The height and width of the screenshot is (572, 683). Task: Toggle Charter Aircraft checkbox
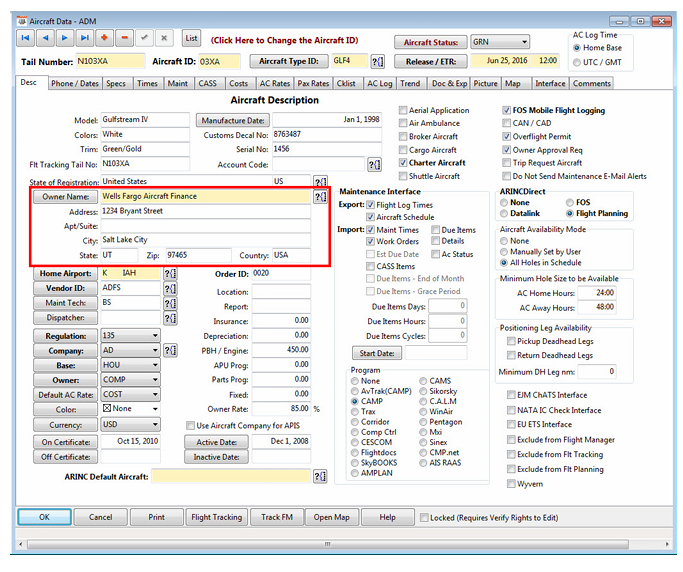403,162
